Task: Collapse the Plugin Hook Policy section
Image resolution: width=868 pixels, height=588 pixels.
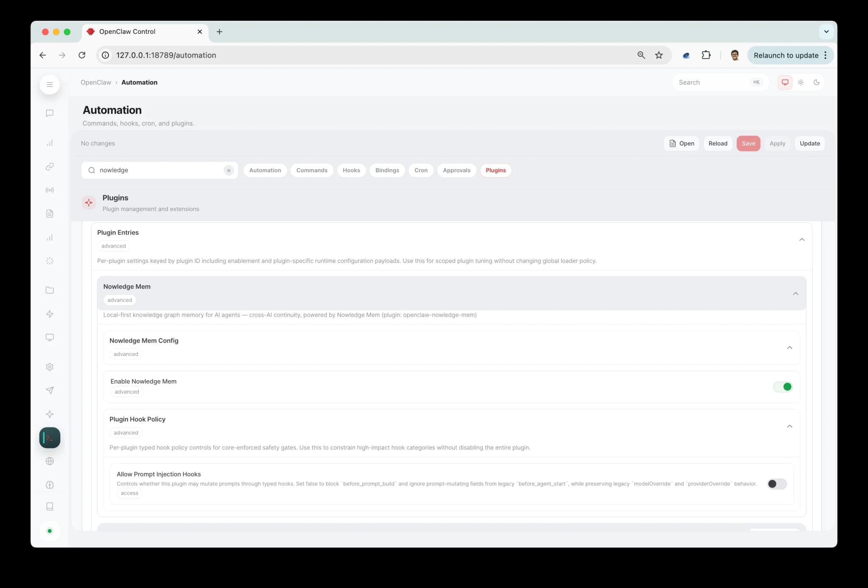Action: point(790,426)
